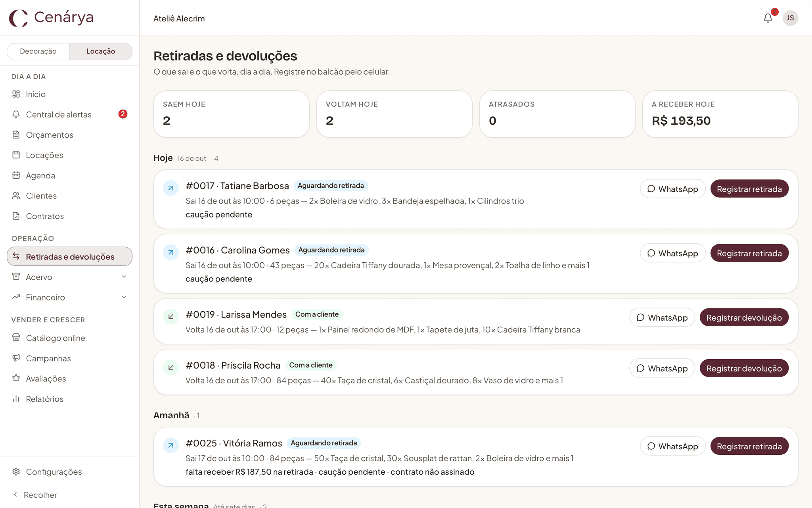Message Larissa Mendes on WhatsApp

pyautogui.click(x=662, y=317)
